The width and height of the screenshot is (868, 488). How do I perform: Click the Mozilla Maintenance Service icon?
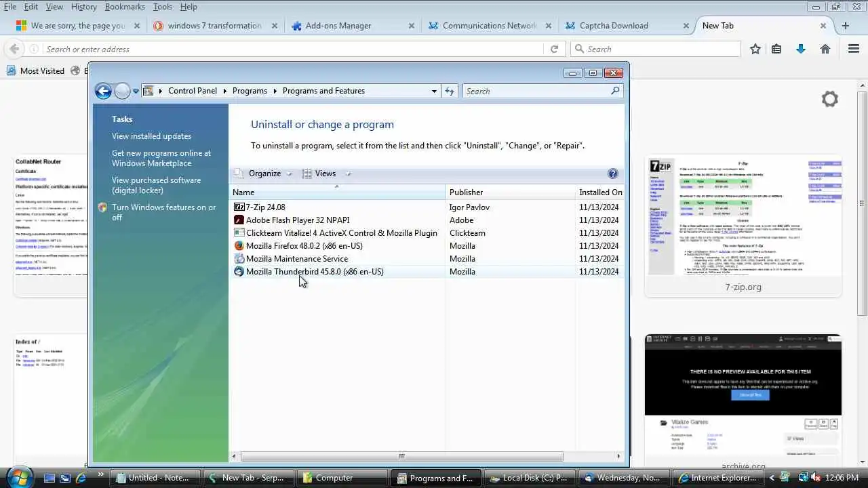coord(239,258)
